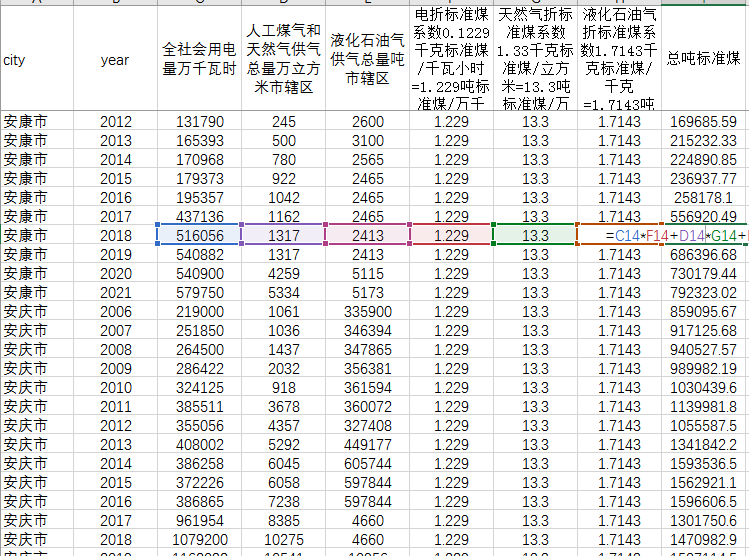This screenshot has width=749, height=556.
Task: Click gas value 7238 for 安庆市 2016
Action: (x=284, y=502)
